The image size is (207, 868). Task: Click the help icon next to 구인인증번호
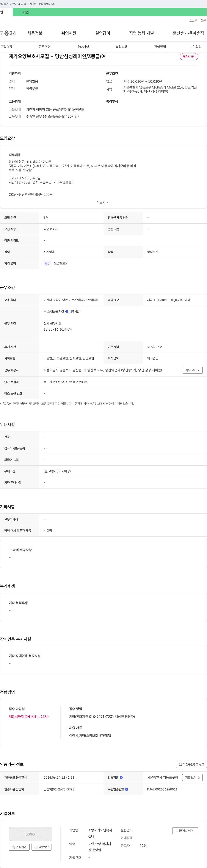tap(126, 789)
